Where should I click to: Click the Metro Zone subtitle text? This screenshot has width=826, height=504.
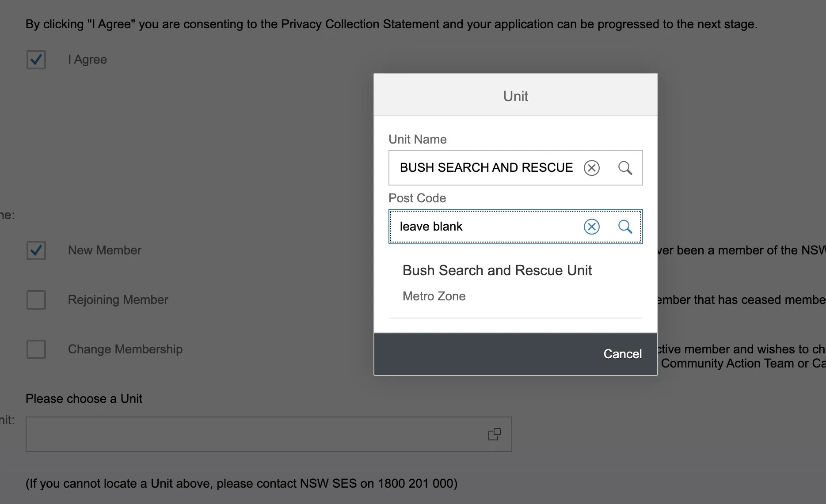click(434, 296)
